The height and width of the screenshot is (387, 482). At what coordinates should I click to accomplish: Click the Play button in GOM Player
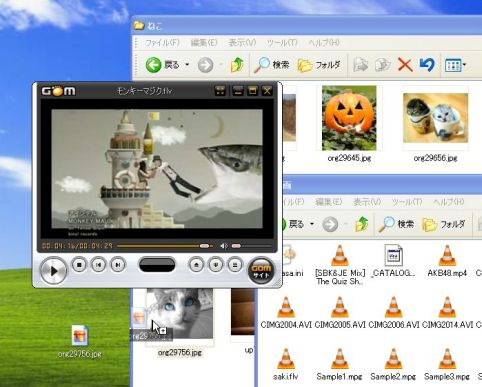[x=53, y=271]
